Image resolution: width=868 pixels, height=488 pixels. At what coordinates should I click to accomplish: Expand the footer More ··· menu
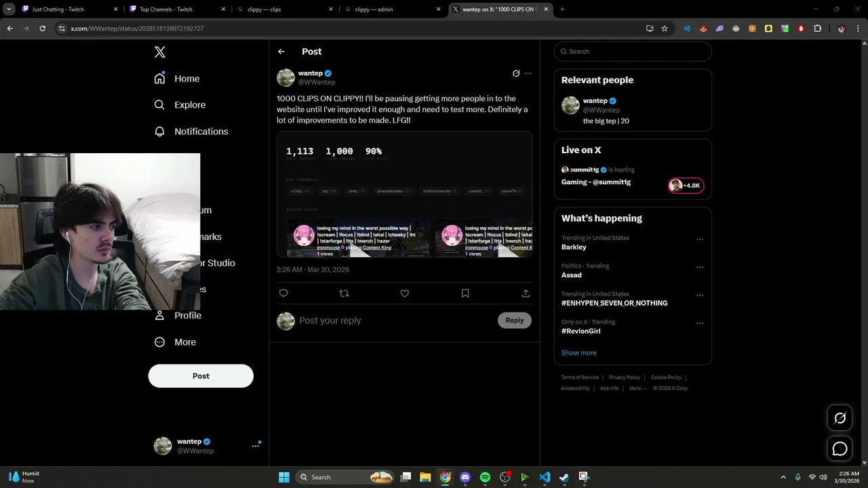tap(637, 388)
